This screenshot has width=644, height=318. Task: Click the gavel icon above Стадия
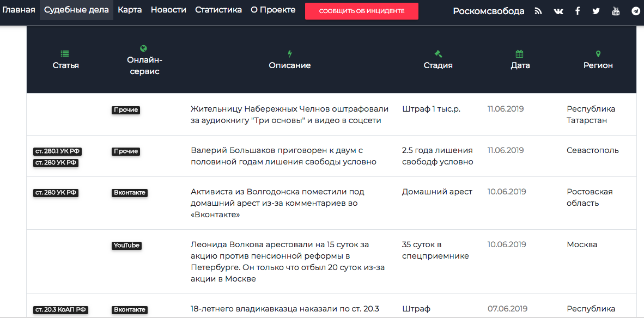coord(438,53)
